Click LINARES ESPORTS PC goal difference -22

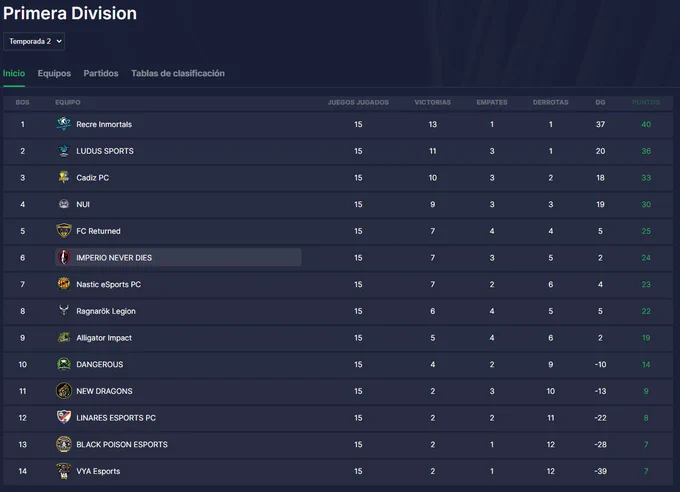click(600, 418)
